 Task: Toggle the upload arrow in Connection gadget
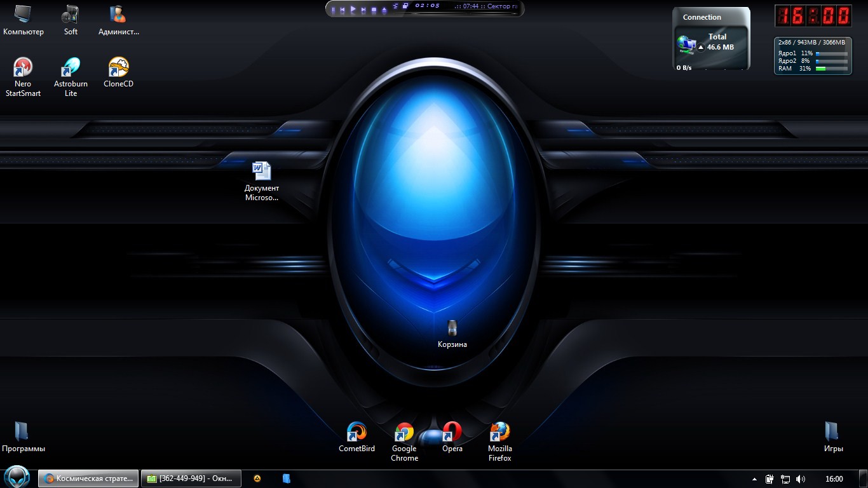[x=701, y=47]
